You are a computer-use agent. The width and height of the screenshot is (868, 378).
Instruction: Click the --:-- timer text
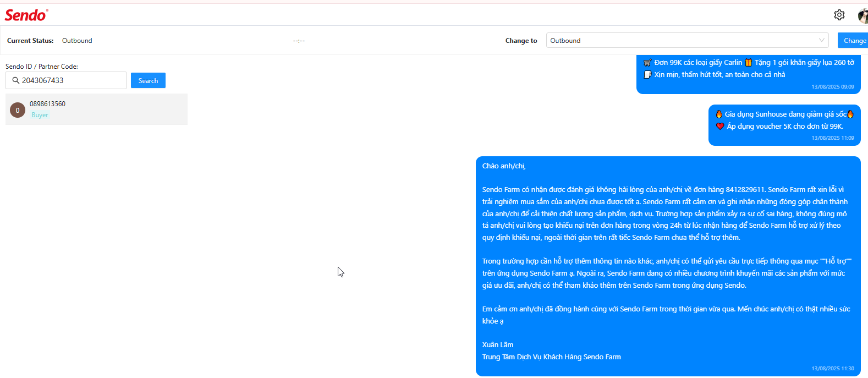(x=299, y=41)
